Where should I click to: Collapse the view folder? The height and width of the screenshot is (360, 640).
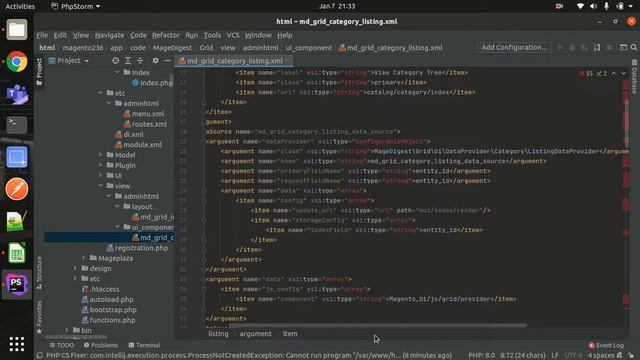(100, 186)
